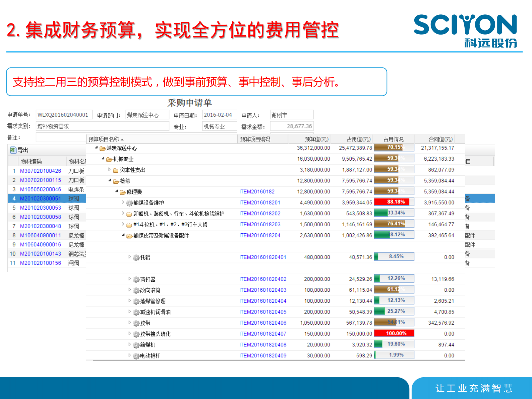532x399 pixels.
Task: Expand the 输煤设备维护 tree node
Action: [x=123, y=202]
